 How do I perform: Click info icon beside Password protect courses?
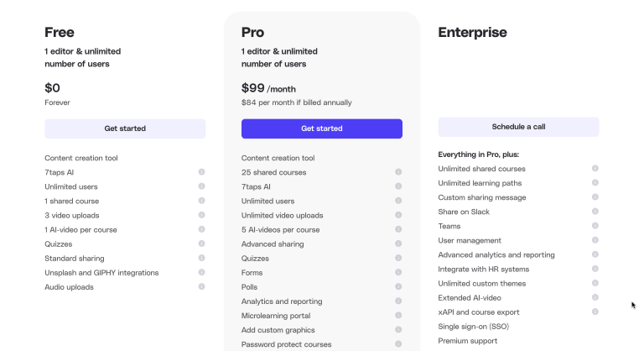[398, 343]
